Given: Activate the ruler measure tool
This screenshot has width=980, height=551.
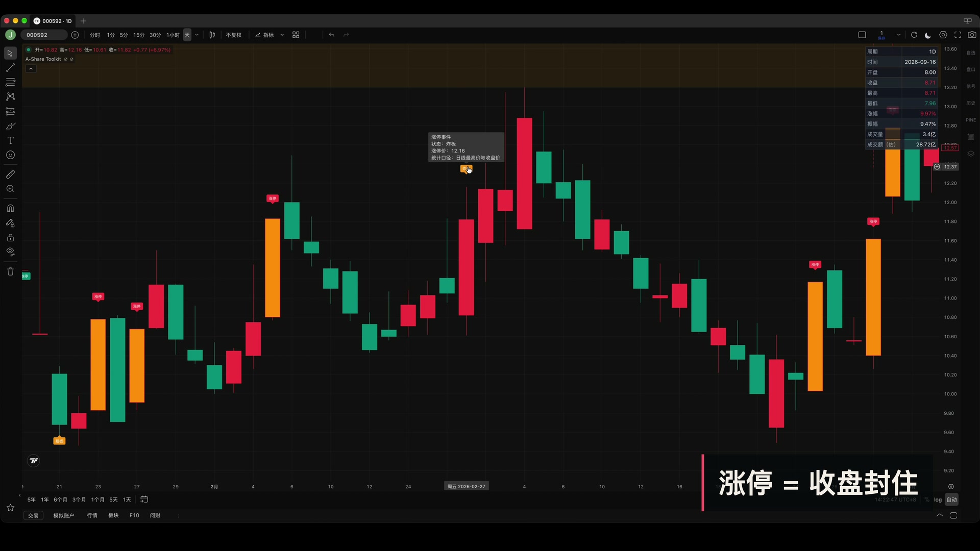Looking at the screenshot, I should point(10,174).
